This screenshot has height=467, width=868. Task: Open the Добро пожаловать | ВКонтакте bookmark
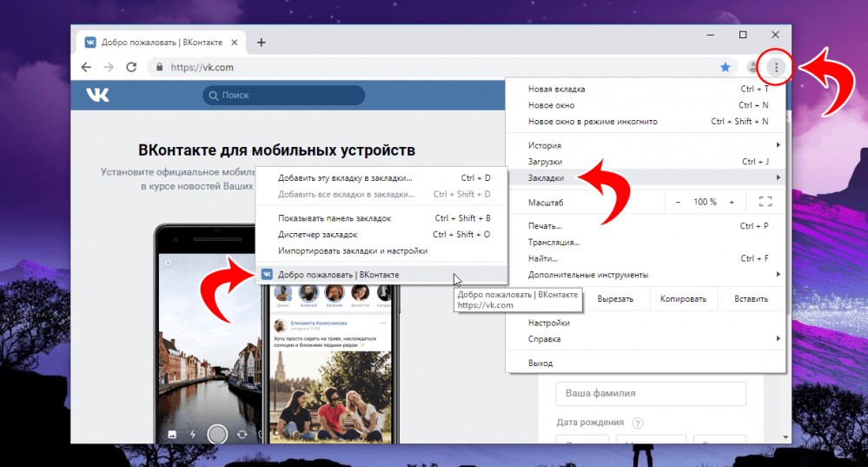[x=381, y=274]
